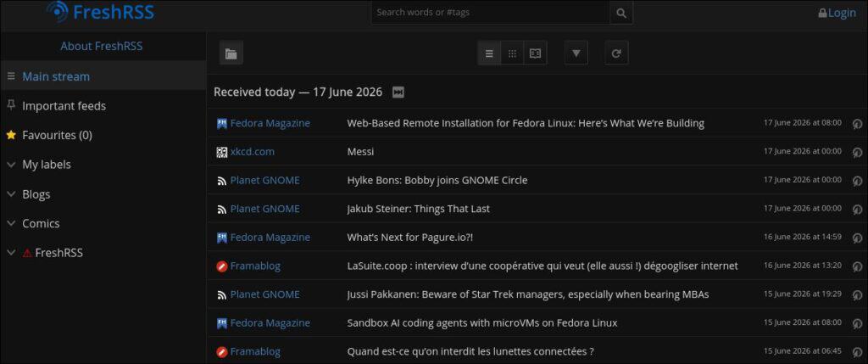Open link icon for Pagure.io article

(x=857, y=238)
